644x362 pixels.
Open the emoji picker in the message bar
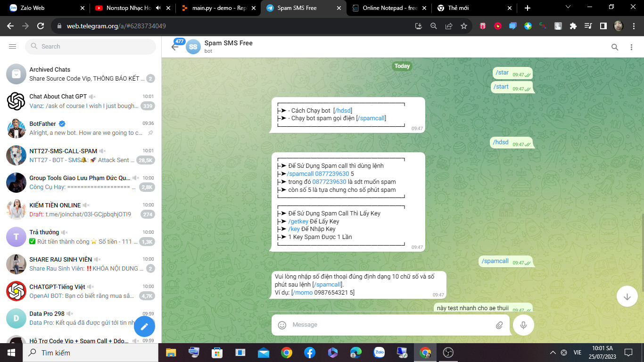tap(282, 325)
